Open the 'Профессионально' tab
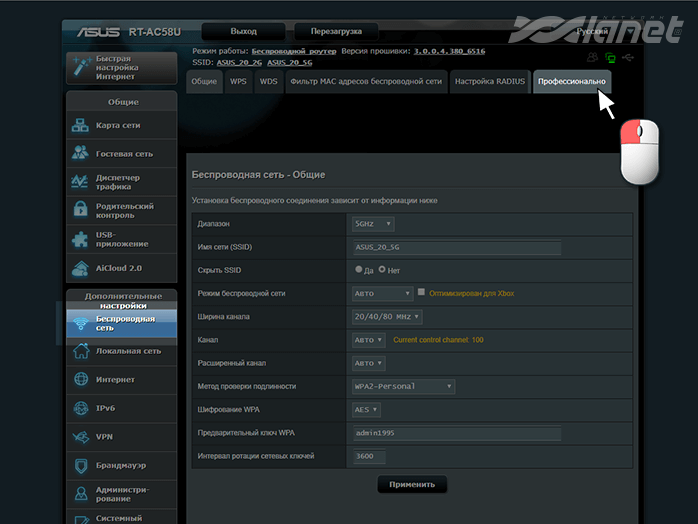 [x=571, y=81]
